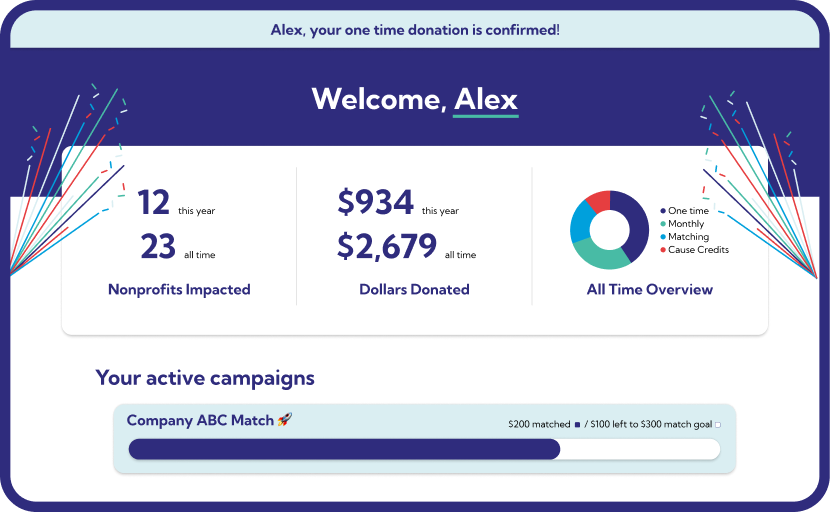Click the green Monthly donut segment
The height and width of the screenshot is (512, 830).
(x=603, y=258)
